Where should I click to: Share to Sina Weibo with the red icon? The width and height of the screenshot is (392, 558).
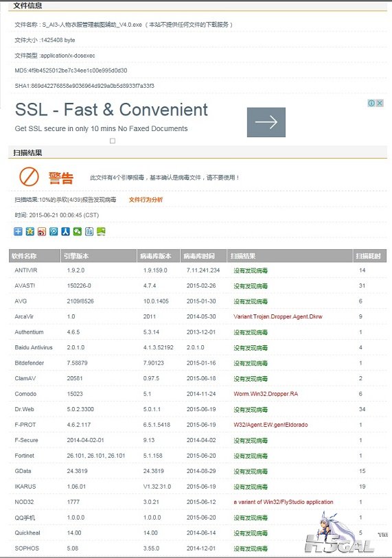tap(42, 232)
